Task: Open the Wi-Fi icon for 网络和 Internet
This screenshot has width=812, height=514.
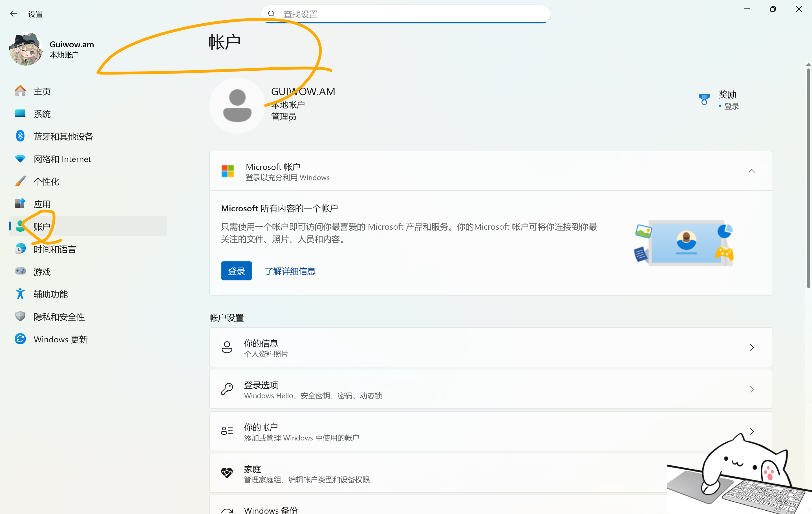Action: pyautogui.click(x=20, y=159)
